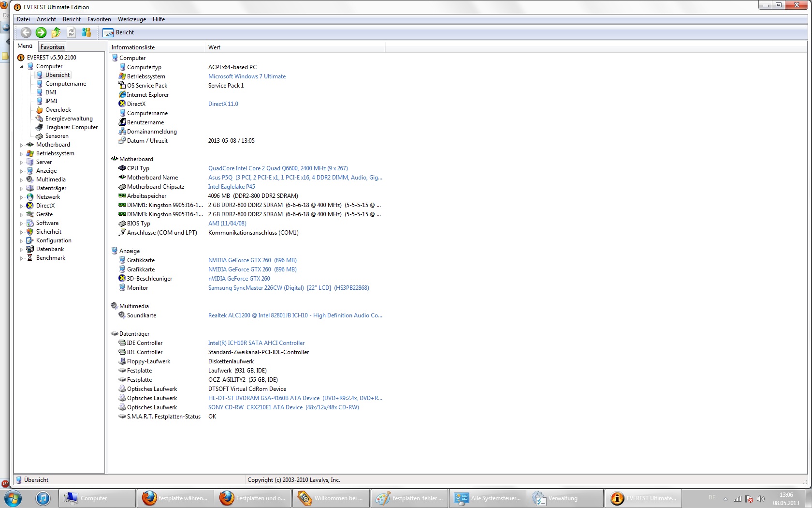The width and height of the screenshot is (812, 508).
Task: Select the Computername tree item icon
Action: coord(40,84)
